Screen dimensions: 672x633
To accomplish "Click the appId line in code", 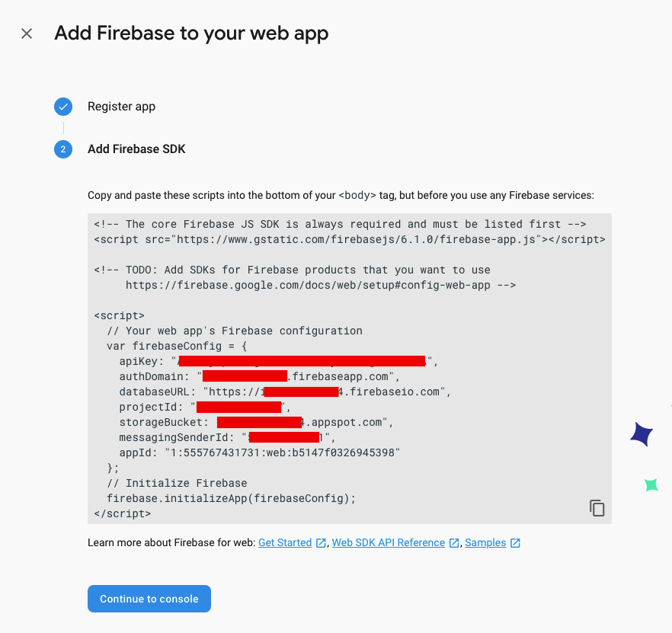I will click(x=259, y=452).
